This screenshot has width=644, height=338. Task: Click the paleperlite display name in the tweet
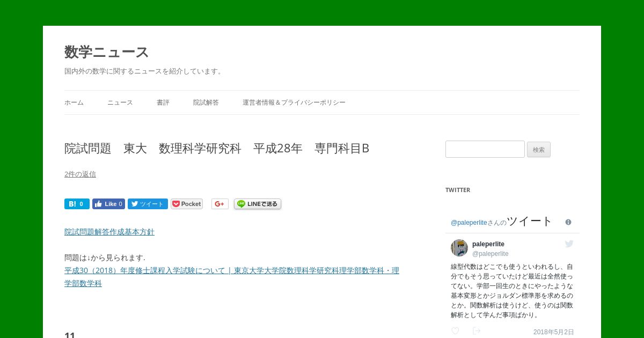pyautogui.click(x=488, y=244)
